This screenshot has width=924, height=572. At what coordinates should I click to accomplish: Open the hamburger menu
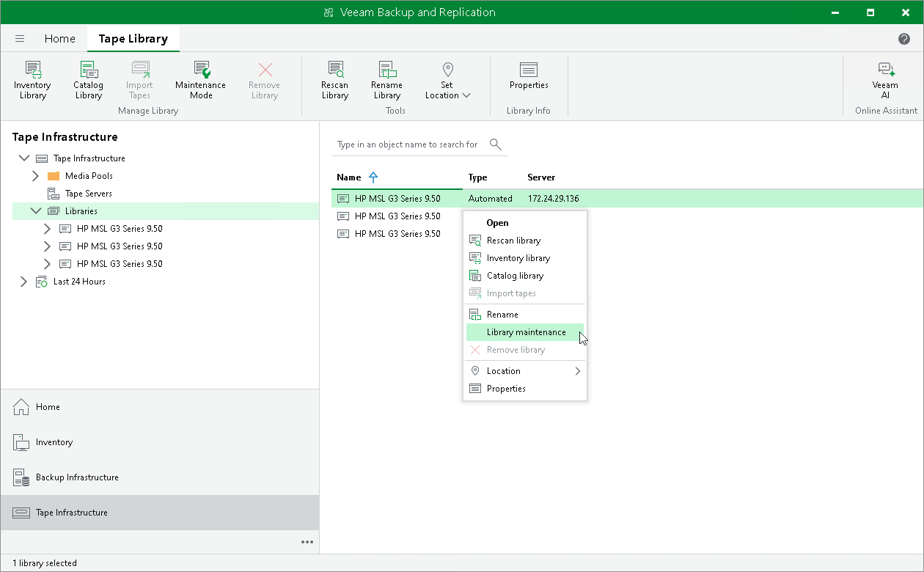point(20,38)
